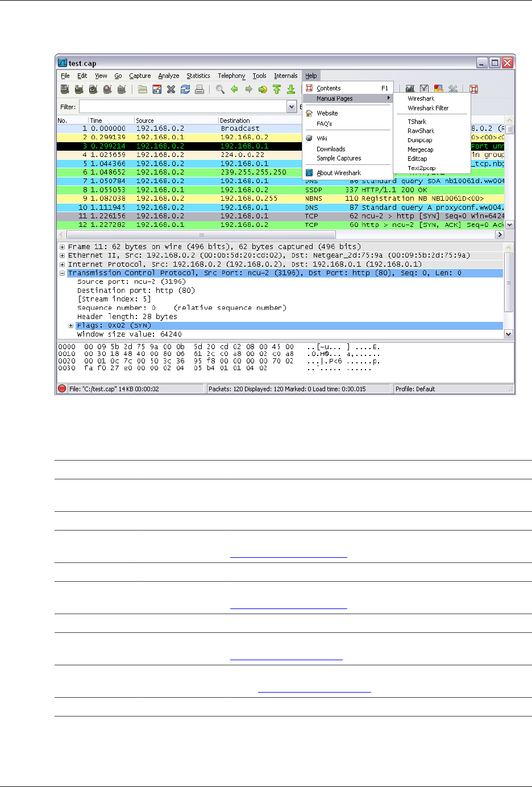
Task: Open the display filters toolbar icon
Action: tap(424, 89)
